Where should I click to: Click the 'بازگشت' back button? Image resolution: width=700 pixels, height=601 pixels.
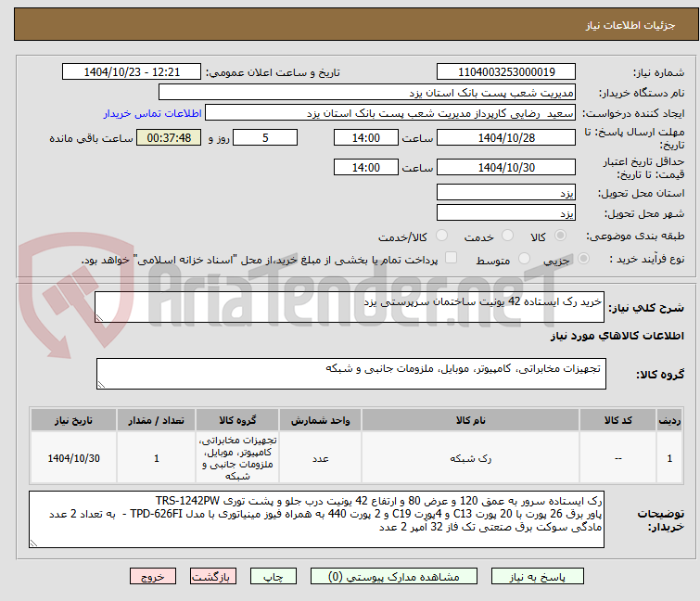coord(212,577)
